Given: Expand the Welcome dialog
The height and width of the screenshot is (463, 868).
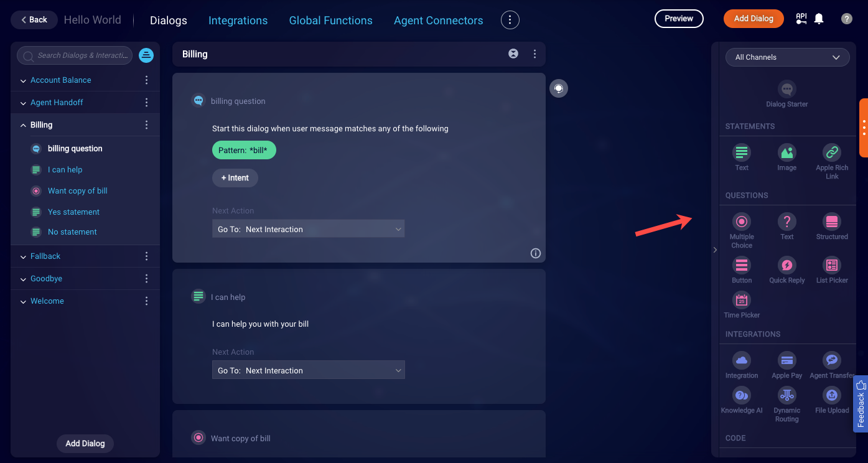Looking at the screenshot, I should tap(23, 302).
